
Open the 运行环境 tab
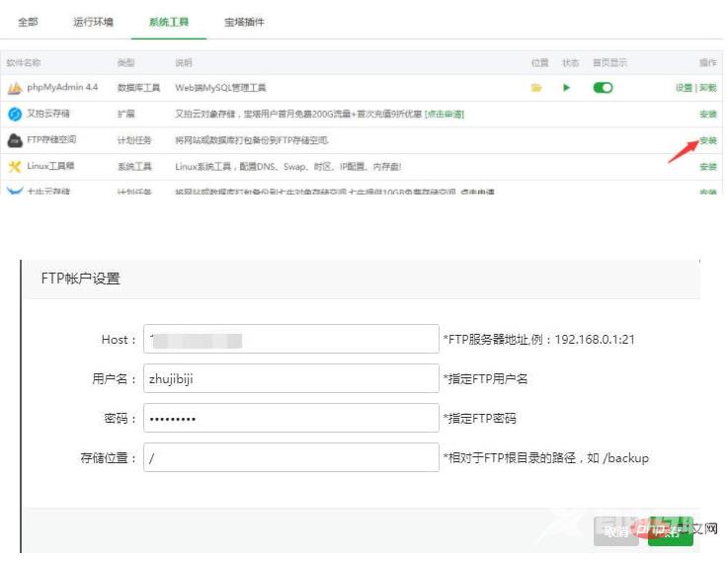point(94,22)
